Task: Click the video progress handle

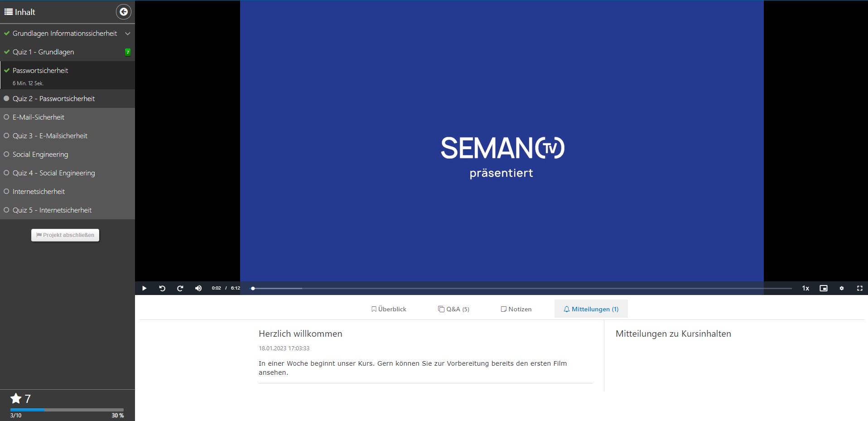Action: pyautogui.click(x=253, y=288)
